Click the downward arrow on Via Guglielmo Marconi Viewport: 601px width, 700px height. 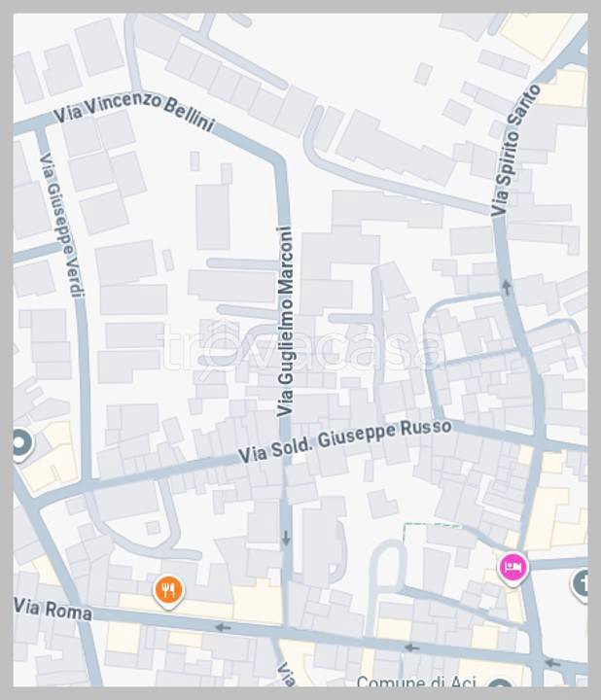pyautogui.click(x=286, y=538)
